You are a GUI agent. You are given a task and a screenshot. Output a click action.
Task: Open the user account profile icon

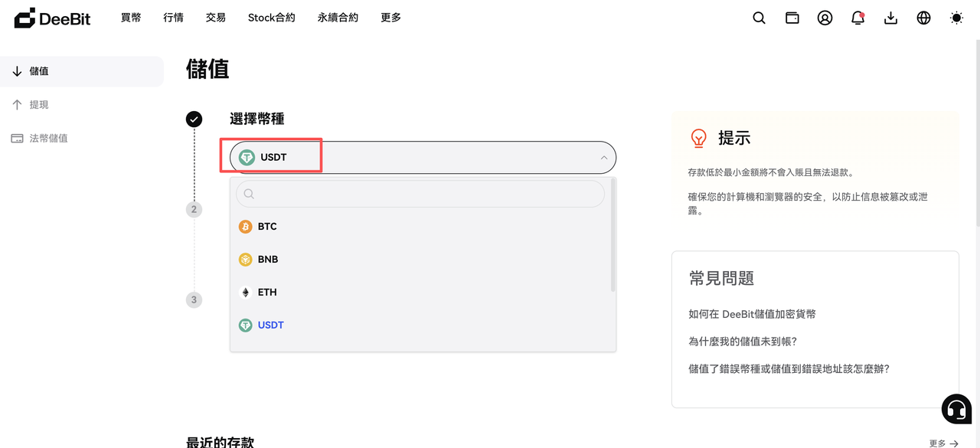pos(825,18)
